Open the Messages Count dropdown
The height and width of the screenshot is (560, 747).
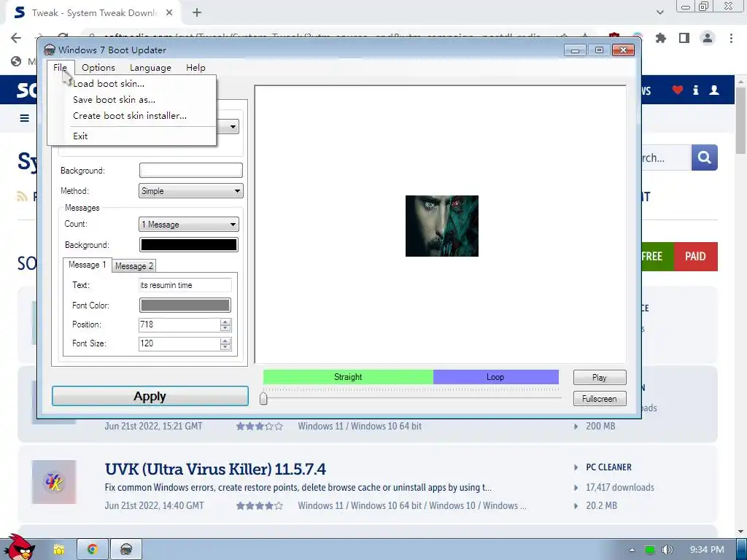point(189,225)
